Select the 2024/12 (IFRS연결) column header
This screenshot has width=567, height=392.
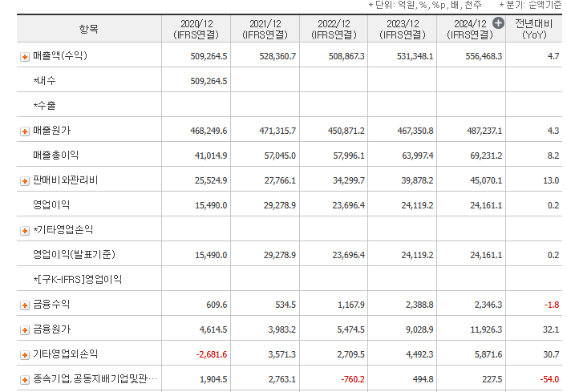pyautogui.click(x=472, y=29)
